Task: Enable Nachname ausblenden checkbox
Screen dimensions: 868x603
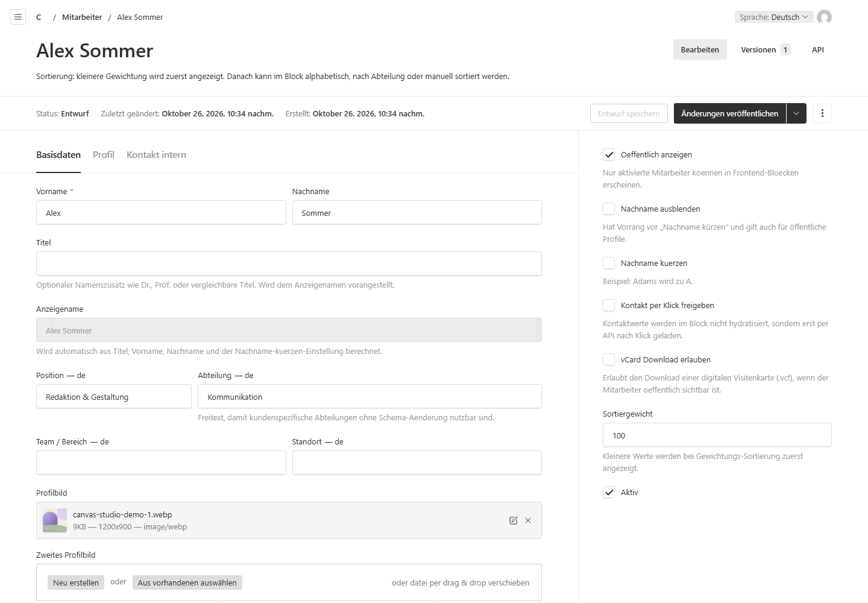Action: (x=609, y=209)
